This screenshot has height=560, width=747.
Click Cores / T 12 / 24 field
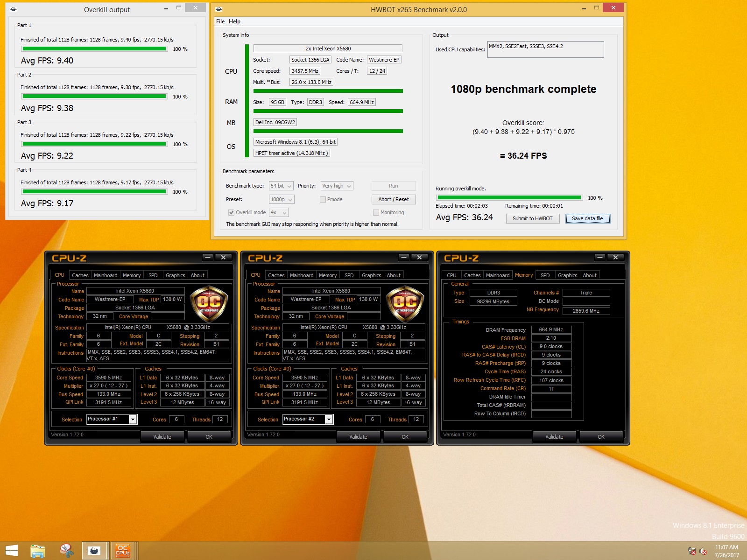pos(377,71)
